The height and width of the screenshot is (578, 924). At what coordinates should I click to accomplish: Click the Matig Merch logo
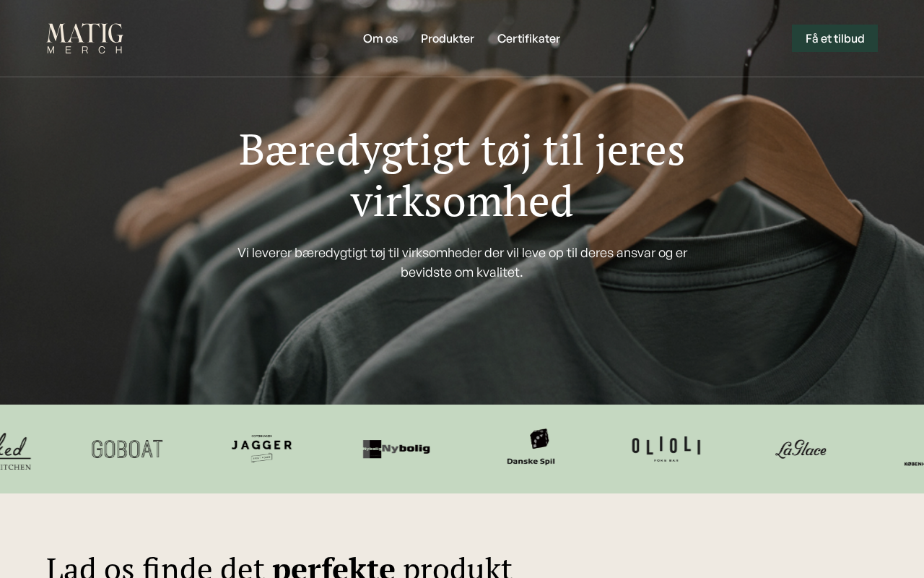coord(85,38)
